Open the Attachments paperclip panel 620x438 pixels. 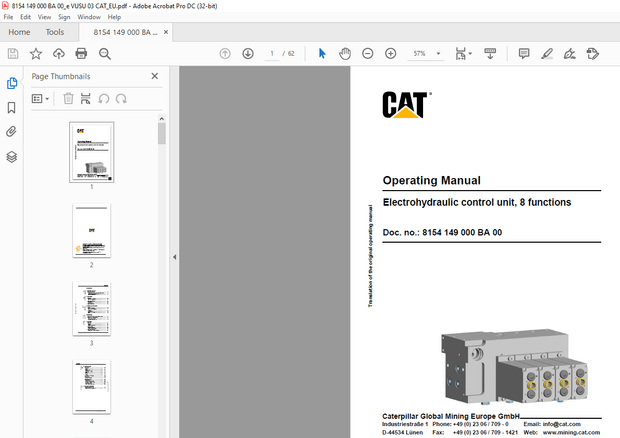click(11, 132)
